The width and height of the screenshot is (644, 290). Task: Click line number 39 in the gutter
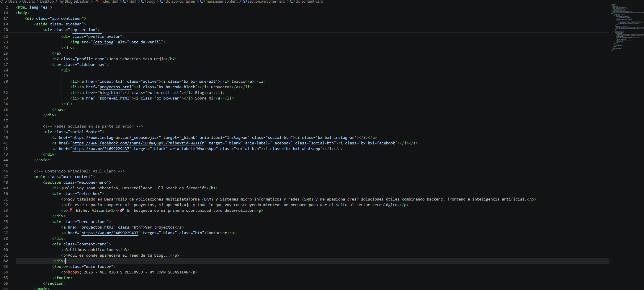pyautogui.click(x=6, y=132)
